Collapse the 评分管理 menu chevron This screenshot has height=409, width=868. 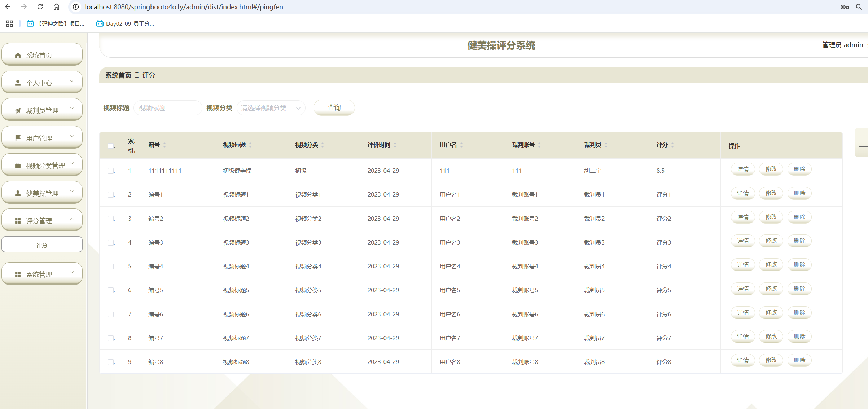pyautogui.click(x=72, y=219)
